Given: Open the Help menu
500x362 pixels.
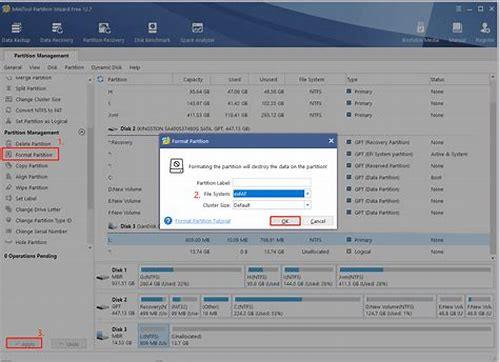Looking at the screenshot, I should click(x=135, y=67).
